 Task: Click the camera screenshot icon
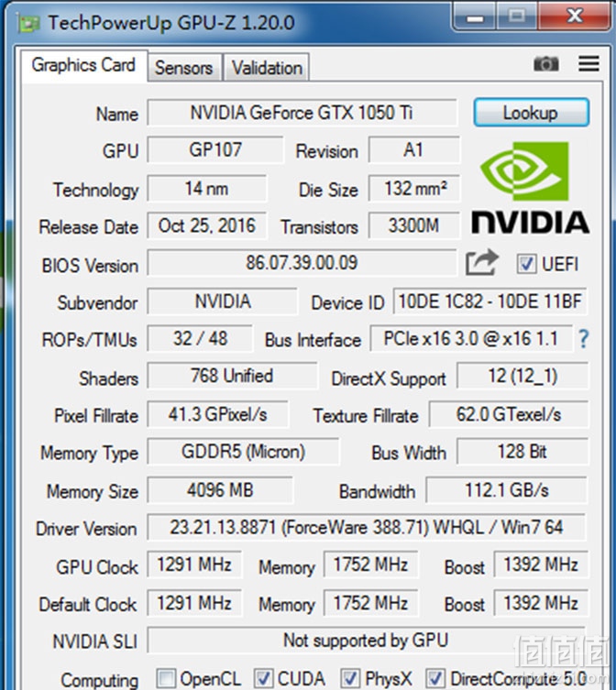pos(546,64)
